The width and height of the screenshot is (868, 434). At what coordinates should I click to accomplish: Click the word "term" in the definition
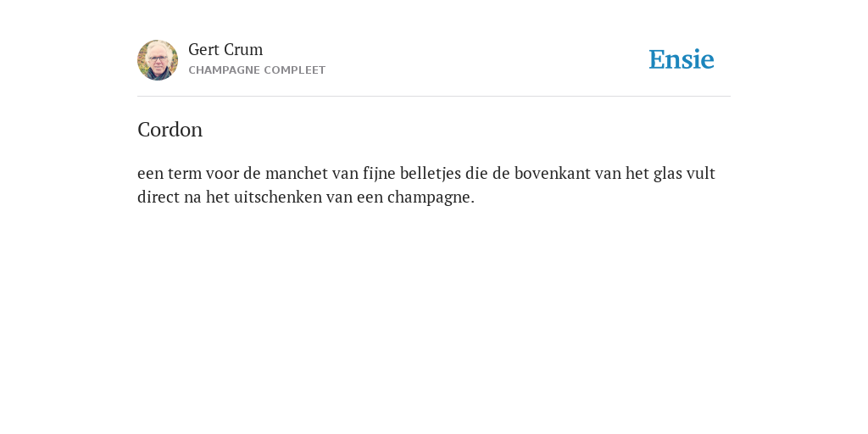pyautogui.click(x=184, y=173)
